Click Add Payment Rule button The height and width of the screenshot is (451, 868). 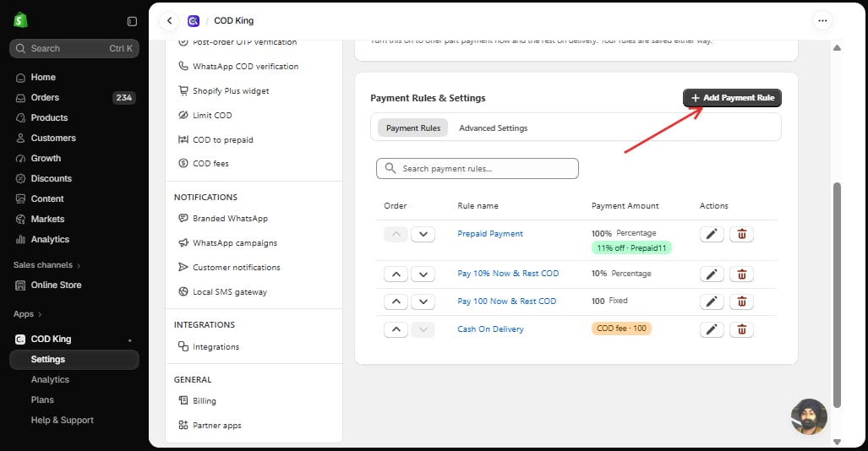click(732, 98)
